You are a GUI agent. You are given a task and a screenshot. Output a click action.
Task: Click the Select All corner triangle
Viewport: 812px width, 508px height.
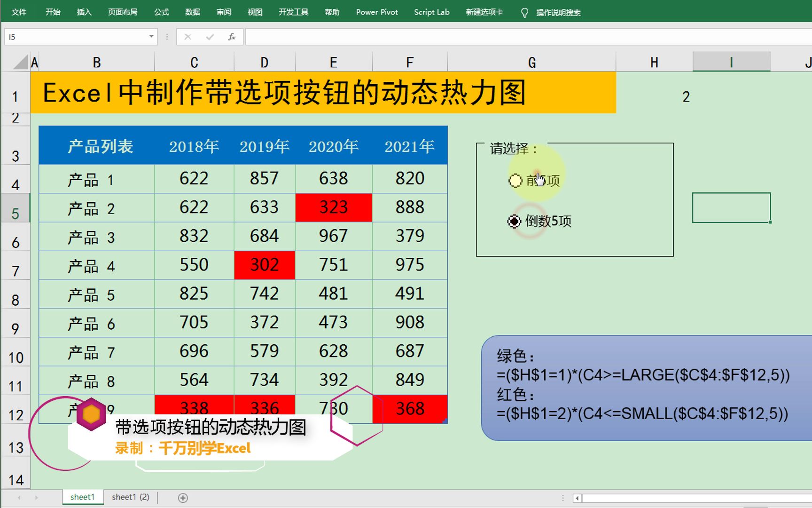click(x=20, y=62)
